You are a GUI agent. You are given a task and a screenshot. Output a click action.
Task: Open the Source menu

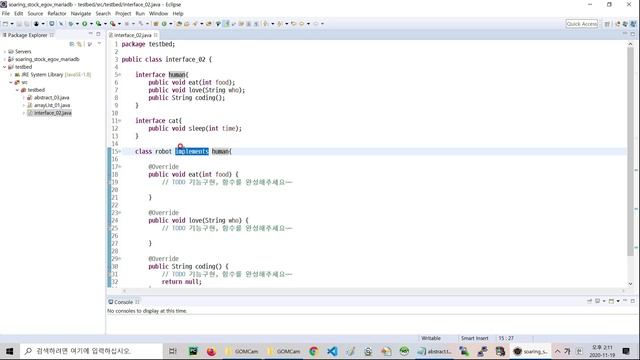pos(35,13)
